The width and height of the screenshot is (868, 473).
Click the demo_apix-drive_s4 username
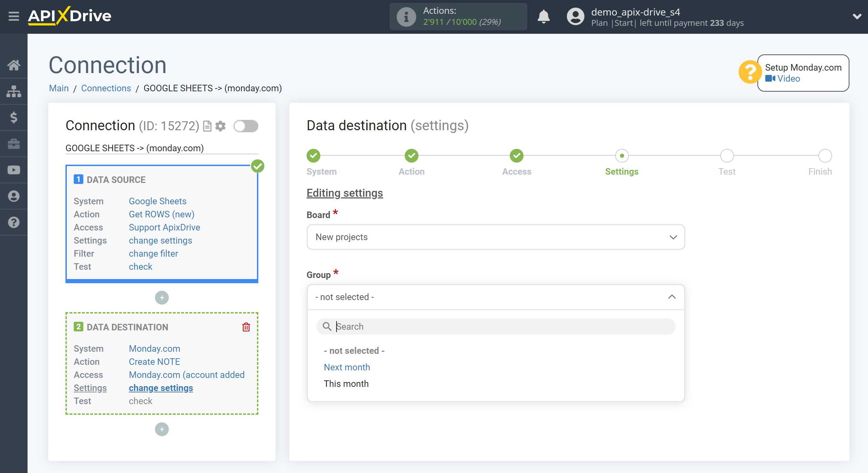[635, 12]
